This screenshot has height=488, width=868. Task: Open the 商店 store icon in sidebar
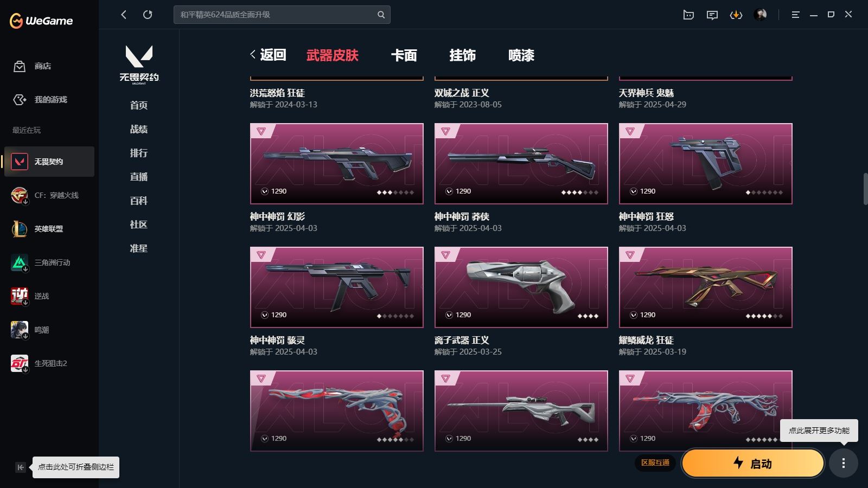(x=20, y=66)
